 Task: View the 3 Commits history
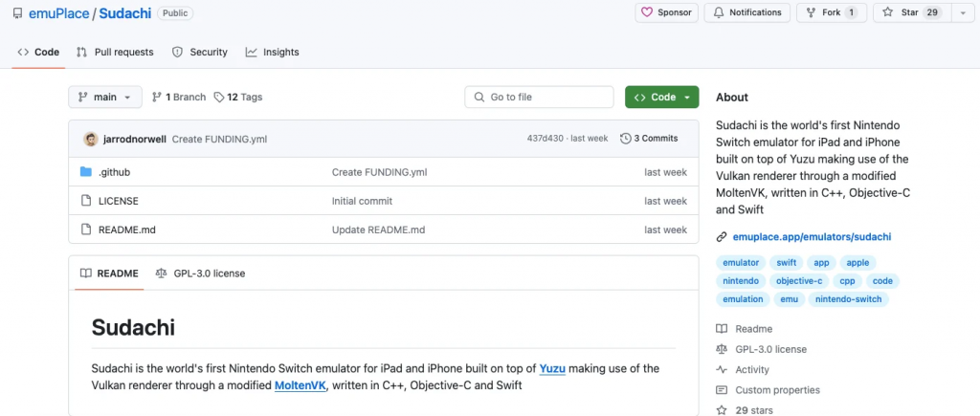[649, 139]
